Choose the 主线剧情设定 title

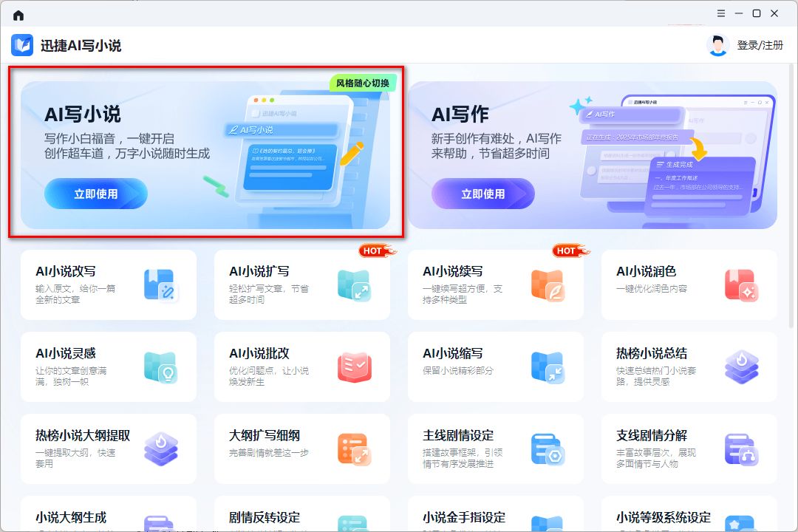click(x=458, y=435)
